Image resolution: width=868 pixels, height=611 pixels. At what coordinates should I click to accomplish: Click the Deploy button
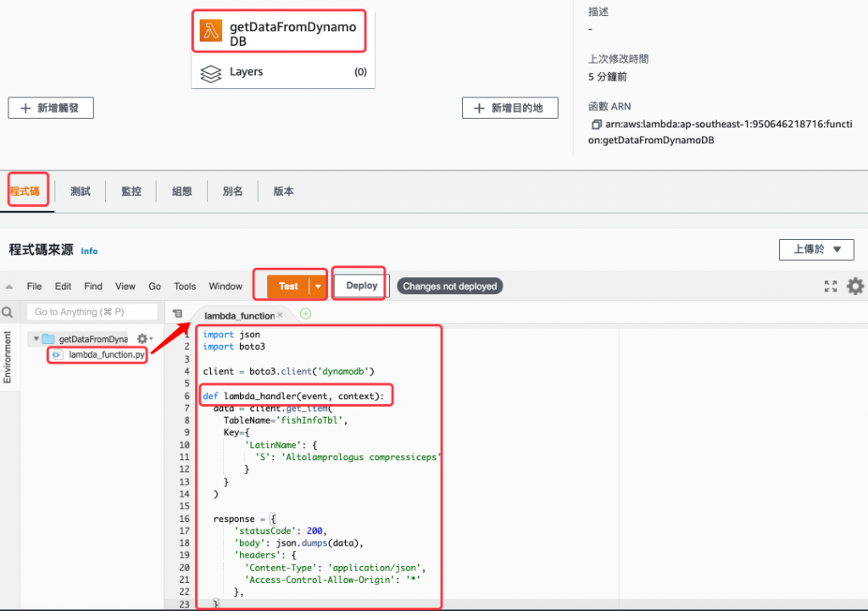click(x=361, y=286)
